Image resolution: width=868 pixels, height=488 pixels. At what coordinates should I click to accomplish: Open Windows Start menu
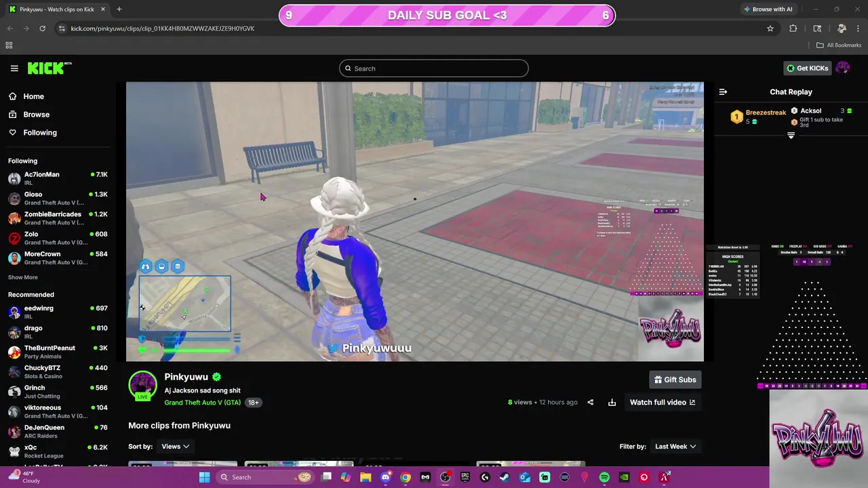[x=204, y=477]
